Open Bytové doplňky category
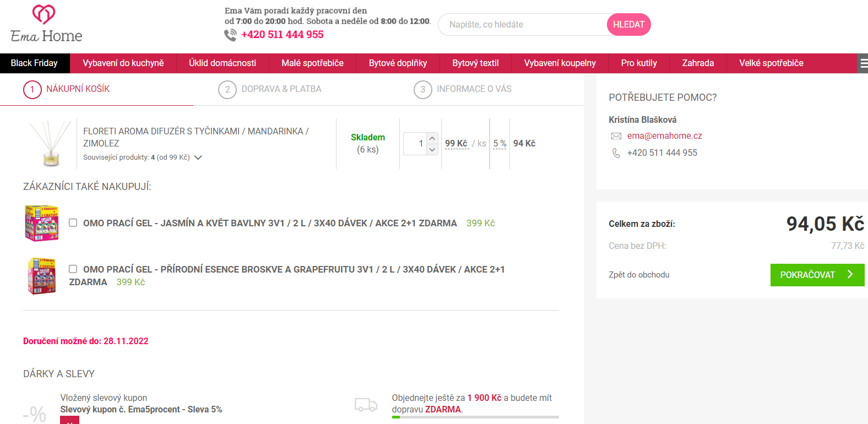This screenshot has height=424, width=868. pyautogui.click(x=398, y=63)
